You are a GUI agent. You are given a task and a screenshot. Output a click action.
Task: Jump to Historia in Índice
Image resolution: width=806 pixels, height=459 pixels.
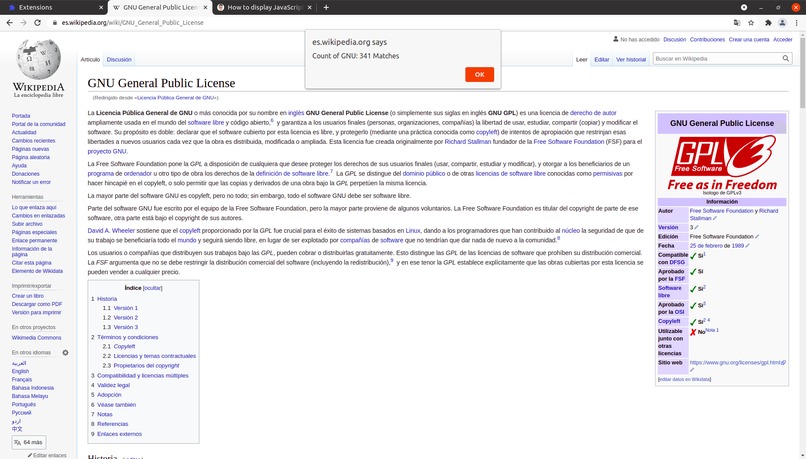coord(107,299)
